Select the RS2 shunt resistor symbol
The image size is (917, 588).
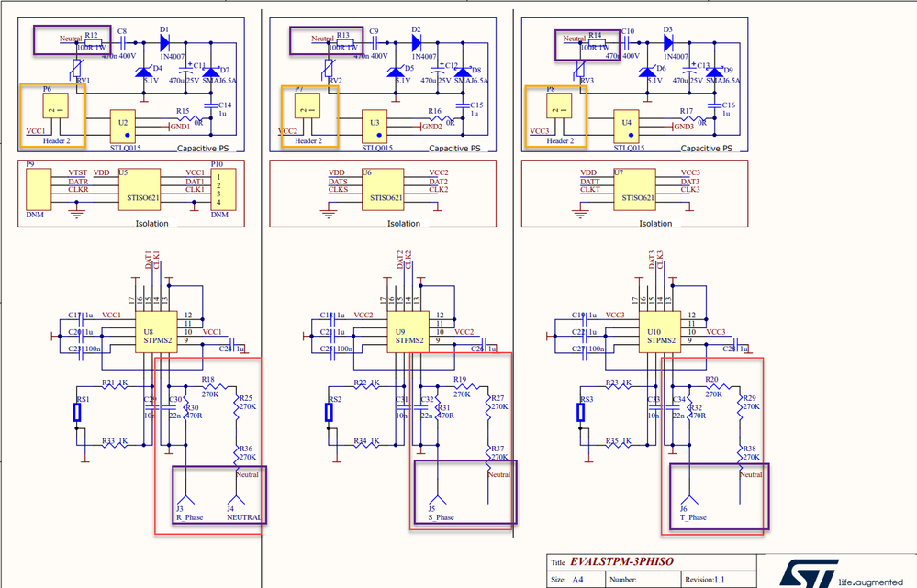[329, 413]
